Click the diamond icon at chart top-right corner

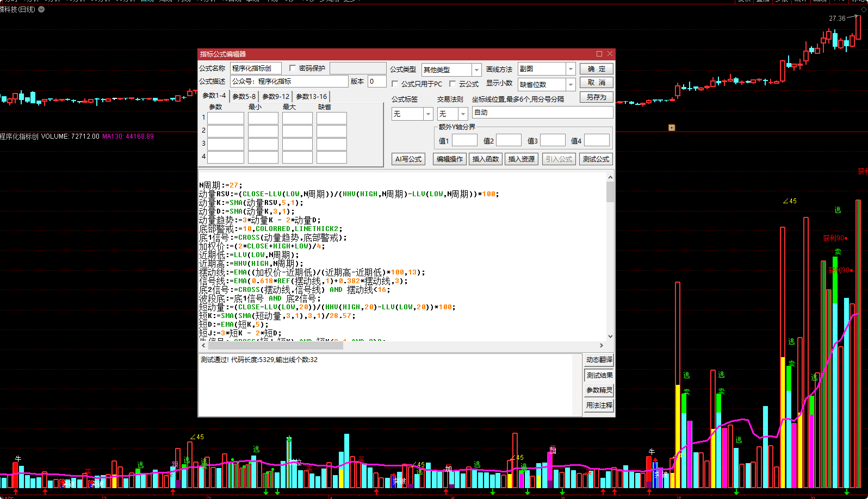[864, 9]
